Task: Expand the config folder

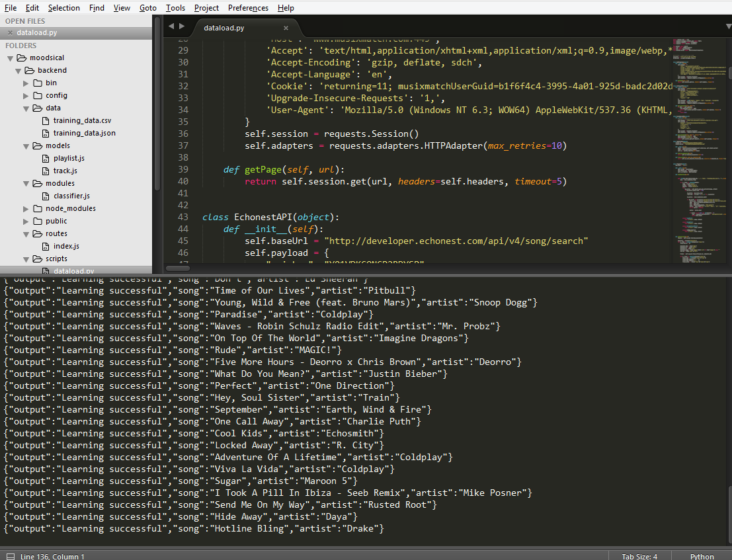Action: pyautogui.click(x=26, y=96)
